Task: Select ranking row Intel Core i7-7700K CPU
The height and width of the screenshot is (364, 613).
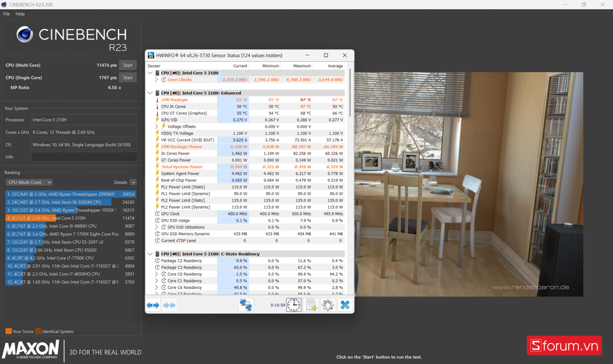Action: tap(71, 258)
